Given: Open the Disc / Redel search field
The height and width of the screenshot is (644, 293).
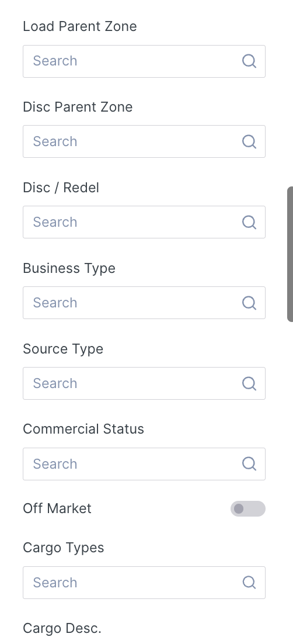Looking at the screenshot, I should (144, 222).
